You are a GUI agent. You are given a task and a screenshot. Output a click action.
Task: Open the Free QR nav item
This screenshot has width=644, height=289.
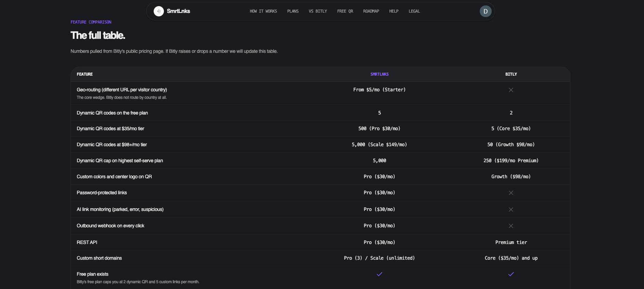[345, 11]
